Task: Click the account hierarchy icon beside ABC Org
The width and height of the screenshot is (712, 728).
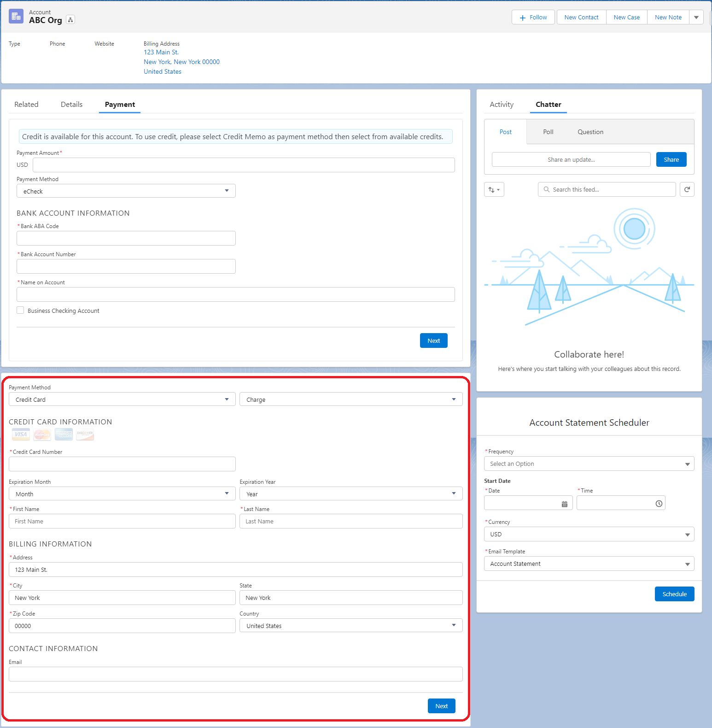Action: pyautogui.click(x=70, y=20)
